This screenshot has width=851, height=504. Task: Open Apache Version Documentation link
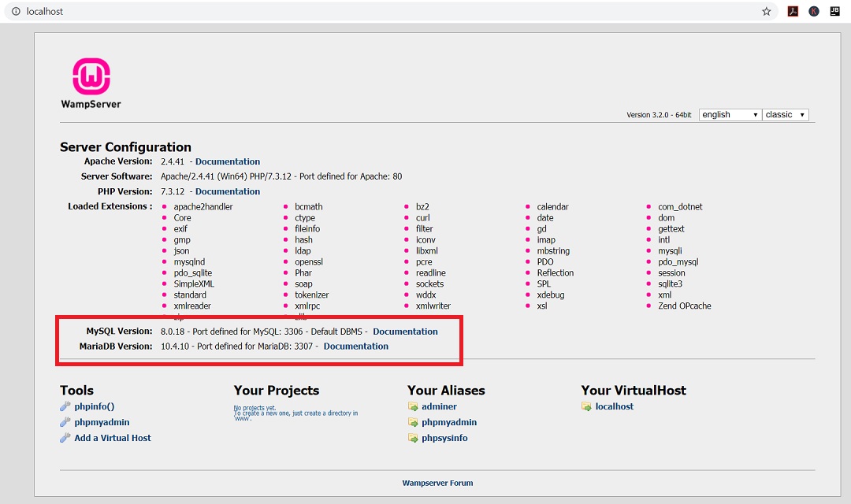tap(228, 161)
